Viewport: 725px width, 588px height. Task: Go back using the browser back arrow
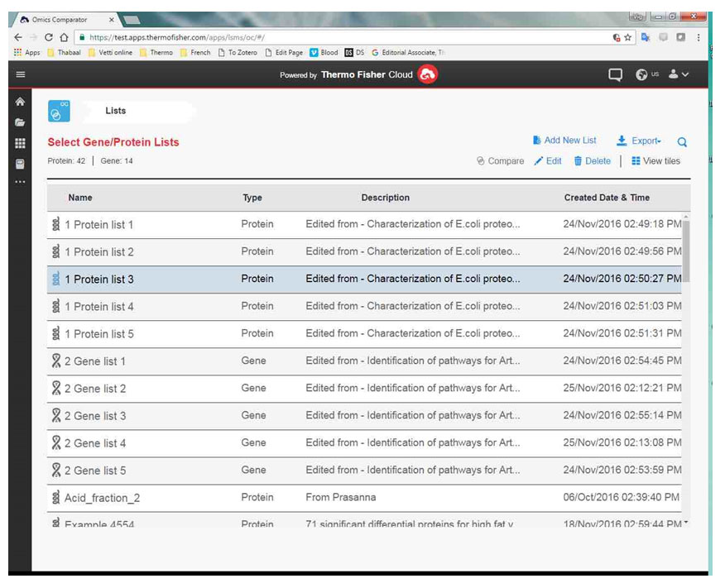18,37
